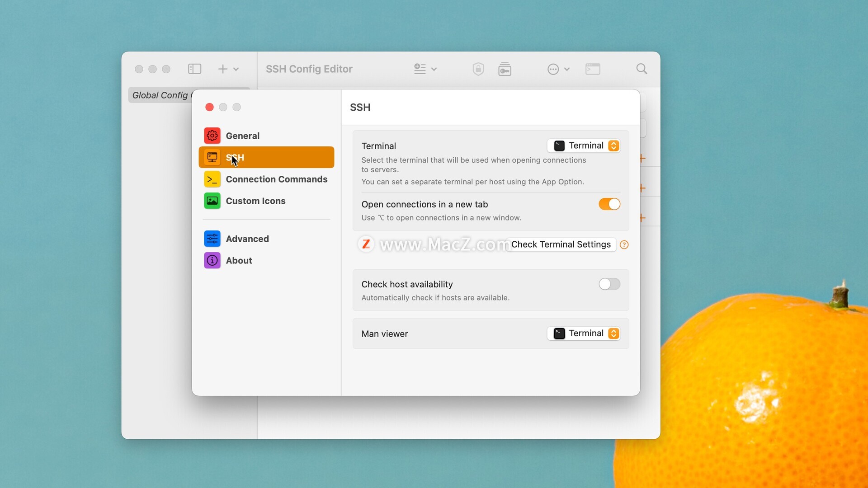Open the Man viewer dropdown
The image size is (868, 488).
pos(584,333)
